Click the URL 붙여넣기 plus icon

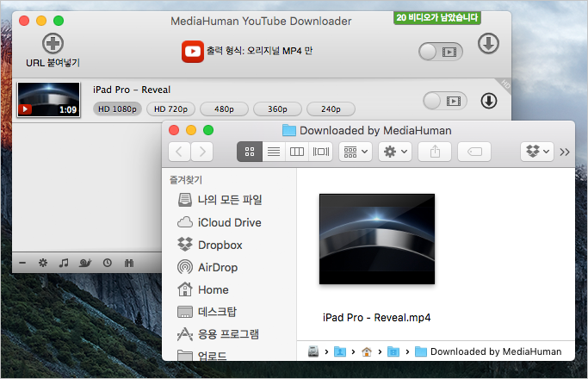(x=53, y=44)
